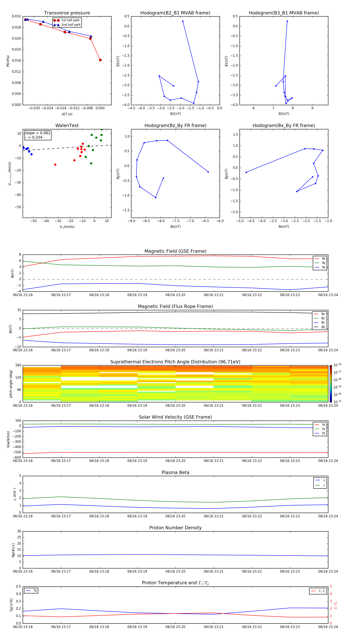
Task: Click 'Magnetic Field (GSE Frame)' title
Action: (x=175, y=251)
